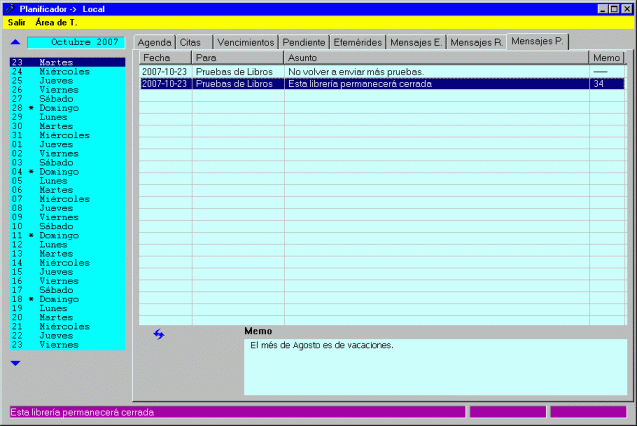The height and width of the screenshot is (426, 637).
Task: Select the 'Esta librería permanecerá cerrada' message row
Action: tap(380, 84)
